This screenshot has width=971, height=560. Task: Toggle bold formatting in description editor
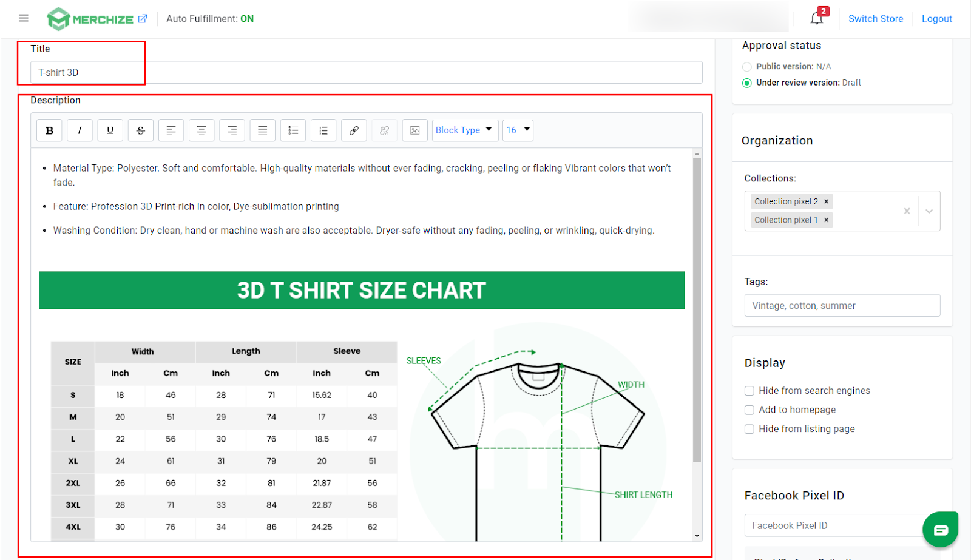50,130
